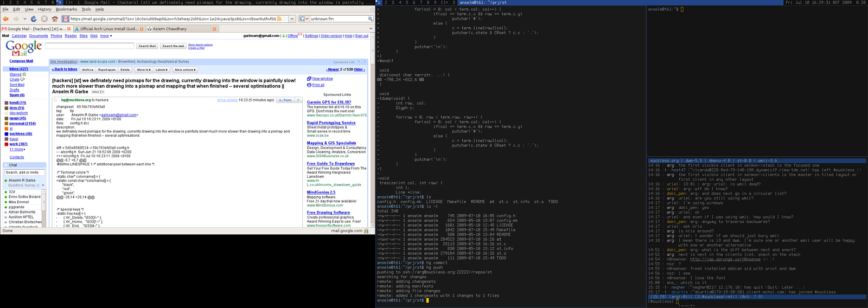
Task: Click the browser Back arrow button
Action: point(5,19)
